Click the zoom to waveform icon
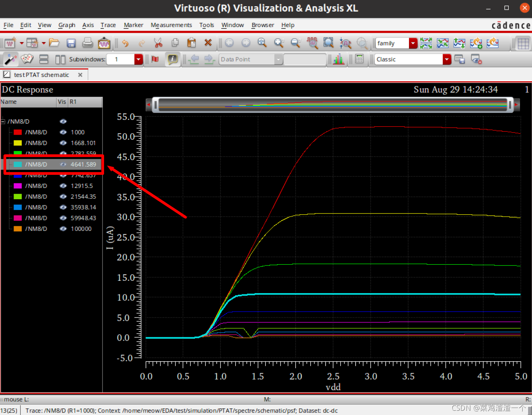Image resolution: width=532 pixels, height=415 pixels. pyautogui.click(x=312, y=43)
